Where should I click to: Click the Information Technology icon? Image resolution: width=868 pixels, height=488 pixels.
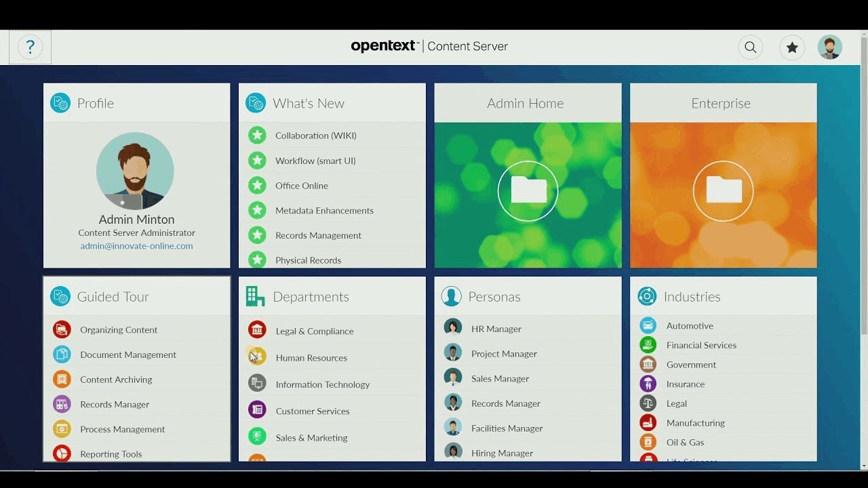point(257,383)
